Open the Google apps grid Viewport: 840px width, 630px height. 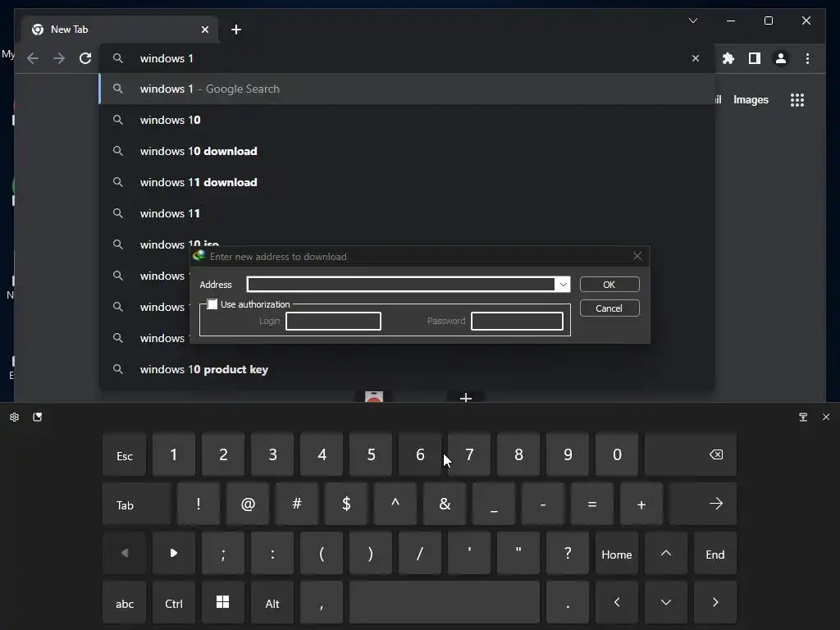797,99
